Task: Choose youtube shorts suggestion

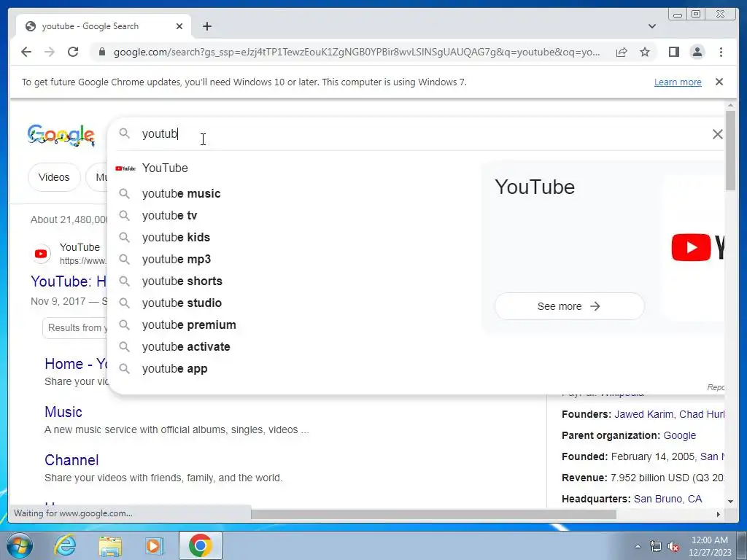Action: (x=295, y=281)
